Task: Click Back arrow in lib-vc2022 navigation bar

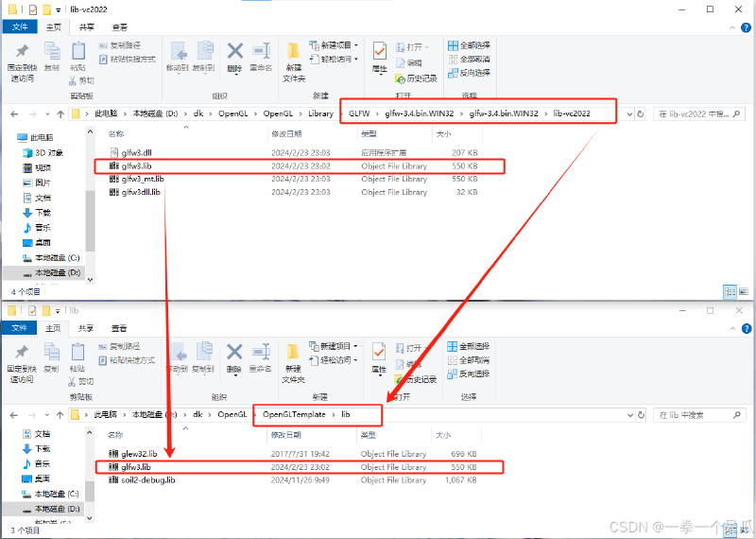Action: (x=14, y=114)
